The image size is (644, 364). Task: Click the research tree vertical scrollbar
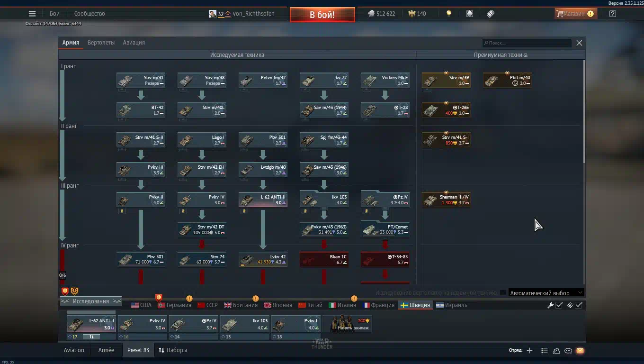(x=584, y=111)
